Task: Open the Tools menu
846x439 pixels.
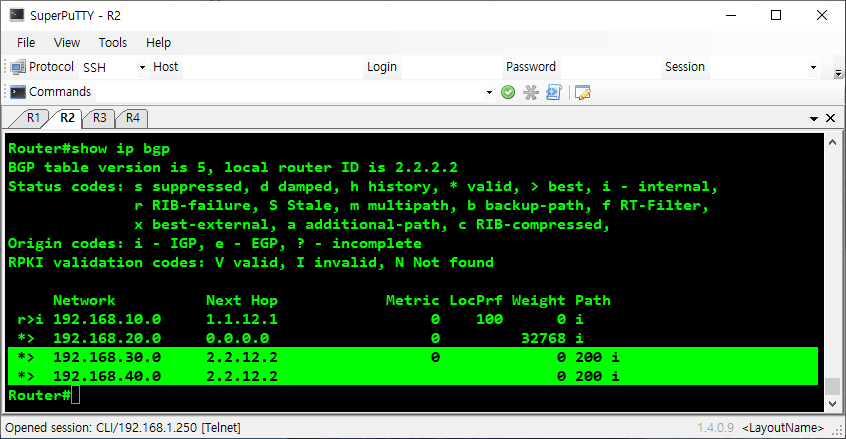Action: [x=113, y=43]
